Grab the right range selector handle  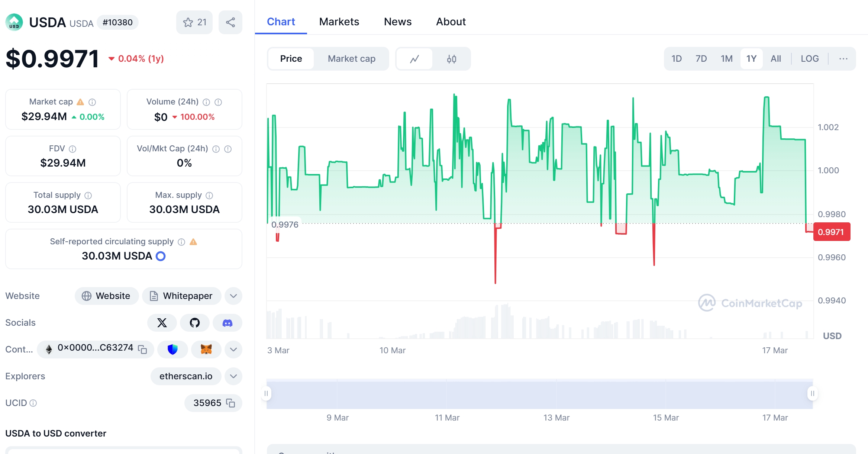click(813, 393)
